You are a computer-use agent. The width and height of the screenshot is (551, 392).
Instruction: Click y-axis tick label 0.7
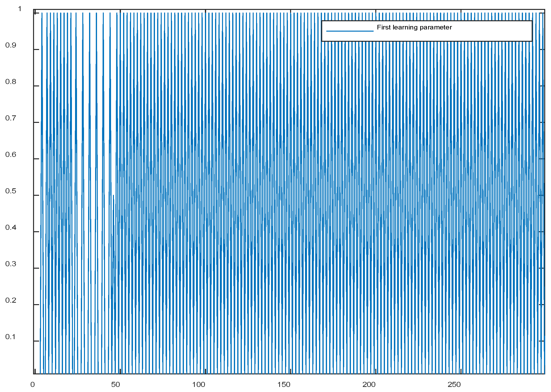pyautogui.click(x=11, y=118)
